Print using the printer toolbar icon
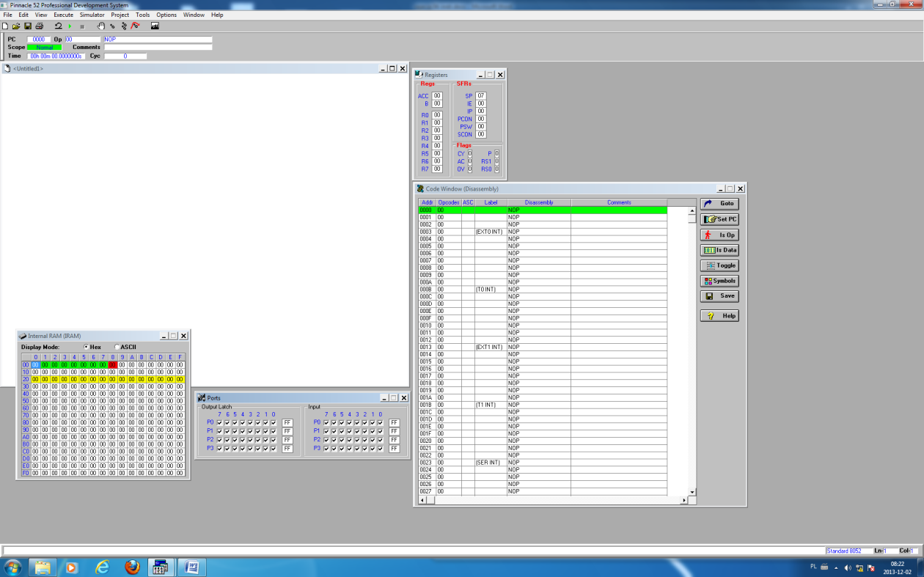 39,26
